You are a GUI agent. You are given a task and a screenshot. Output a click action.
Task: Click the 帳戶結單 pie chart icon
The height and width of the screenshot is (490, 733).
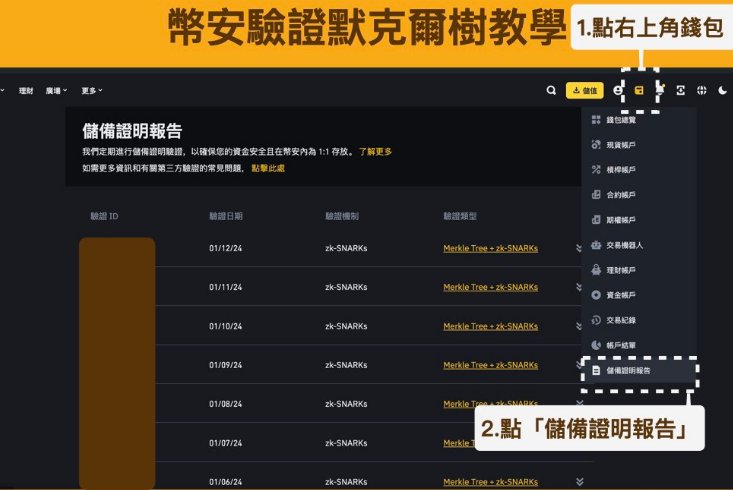(596, 345)
